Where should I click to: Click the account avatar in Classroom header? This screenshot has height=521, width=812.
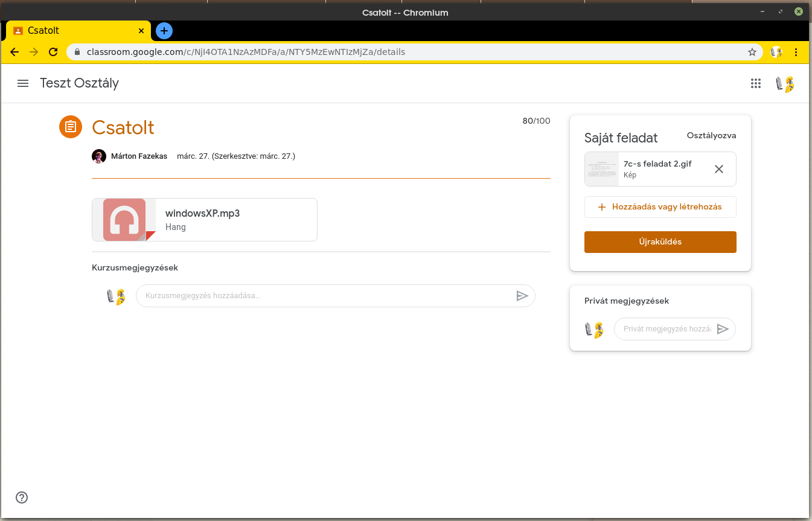click(784, 84)
